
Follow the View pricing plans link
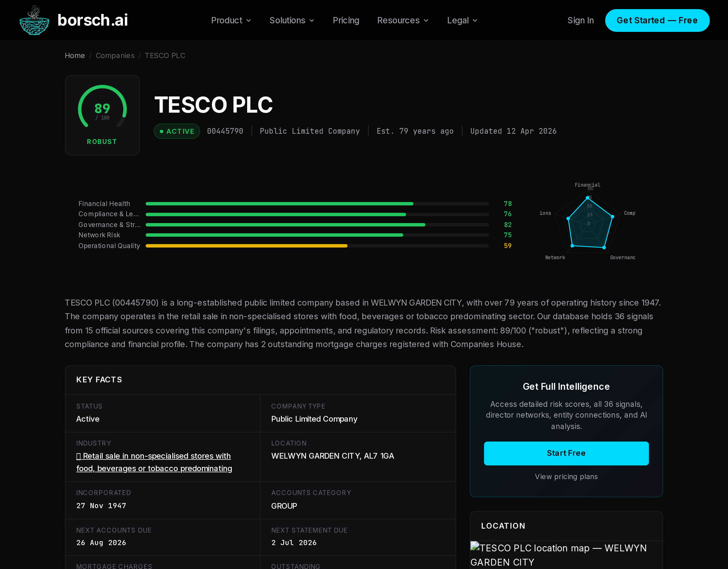(x=566, y=477)
